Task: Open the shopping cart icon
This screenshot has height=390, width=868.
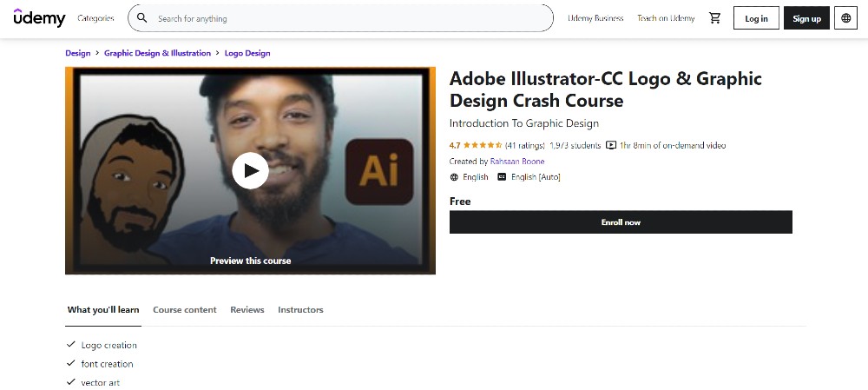Action: tap(714, 18)
